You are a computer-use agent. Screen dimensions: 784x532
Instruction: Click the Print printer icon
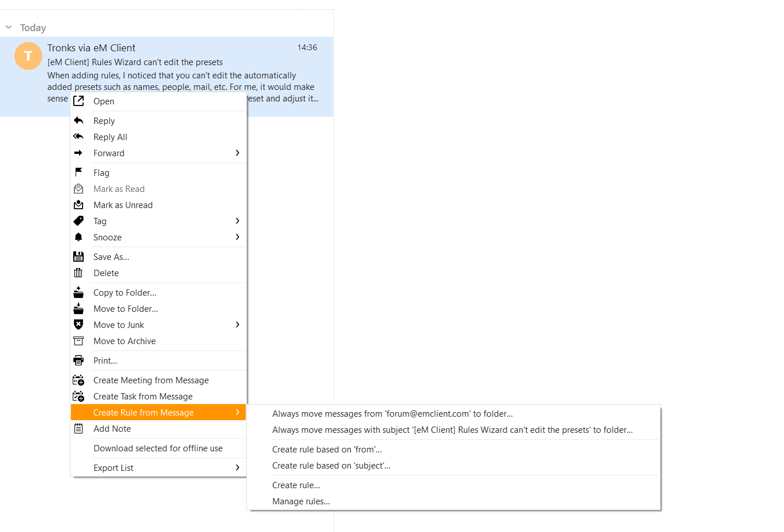[x=78, y=360]
